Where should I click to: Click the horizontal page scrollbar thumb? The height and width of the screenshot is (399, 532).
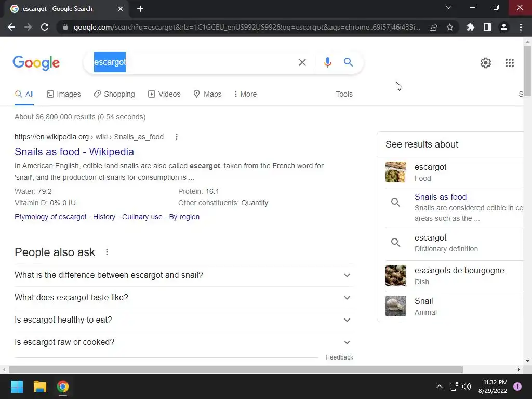pos(236,369)
